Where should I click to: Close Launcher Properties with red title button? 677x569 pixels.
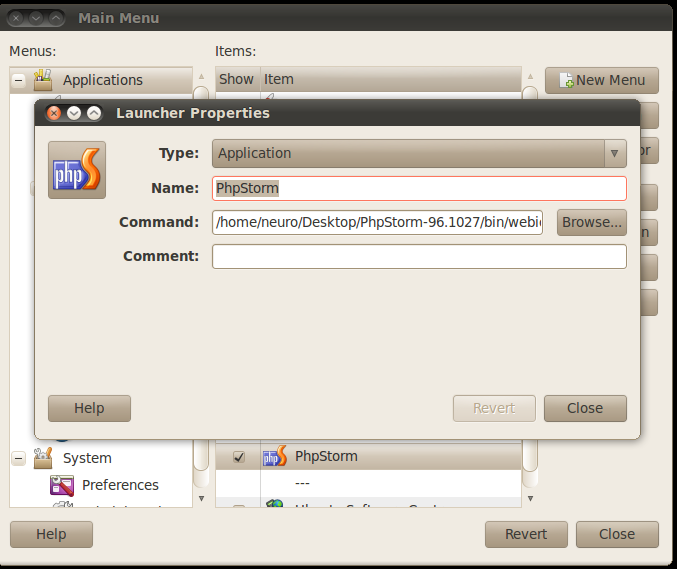pos(54,113)
